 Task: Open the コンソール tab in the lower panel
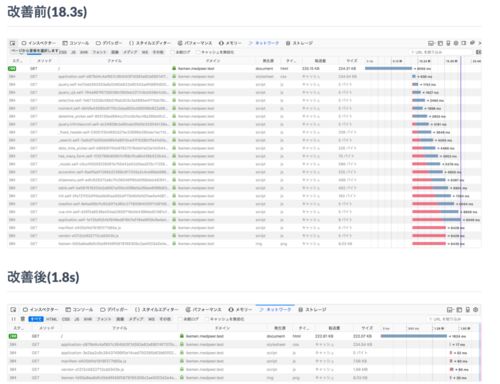[x=79, y=310]
